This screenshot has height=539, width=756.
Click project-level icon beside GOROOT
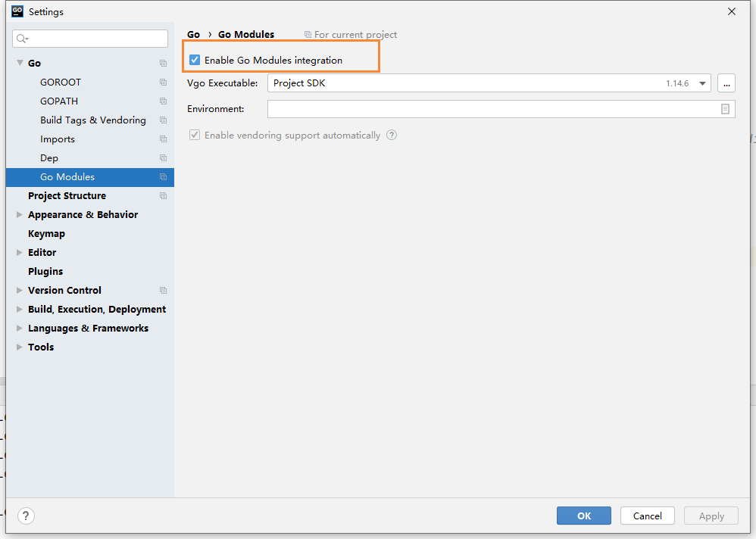pyautogui.click(x=163, y=83)
